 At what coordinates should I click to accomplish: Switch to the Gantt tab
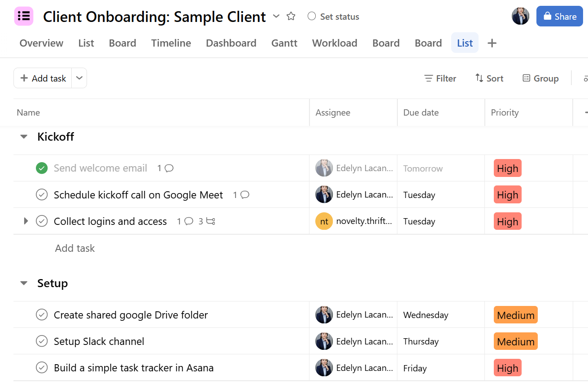pyautogui.click(x=284, y=43)
